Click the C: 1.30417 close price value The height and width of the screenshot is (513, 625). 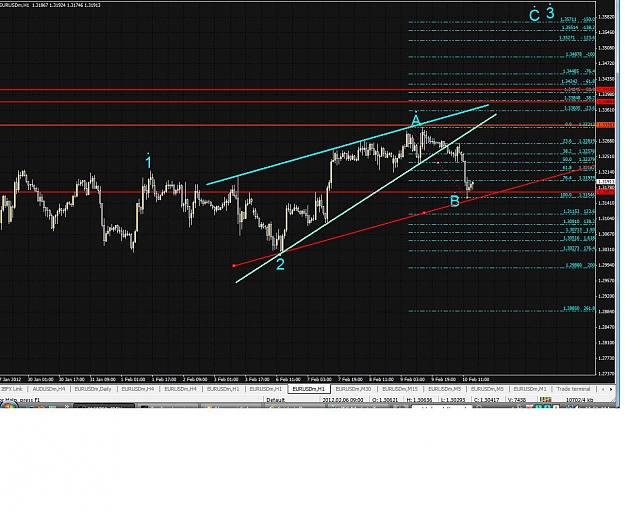point(487,400)
